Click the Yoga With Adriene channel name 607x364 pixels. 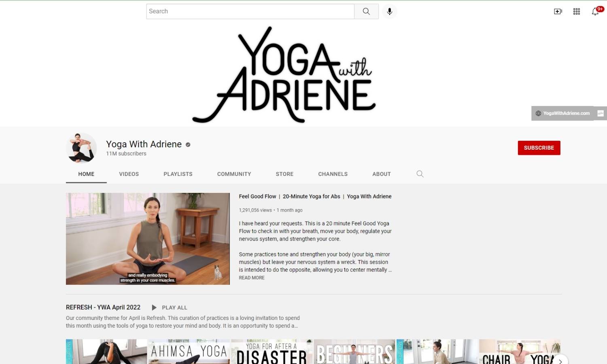(144, 144)
